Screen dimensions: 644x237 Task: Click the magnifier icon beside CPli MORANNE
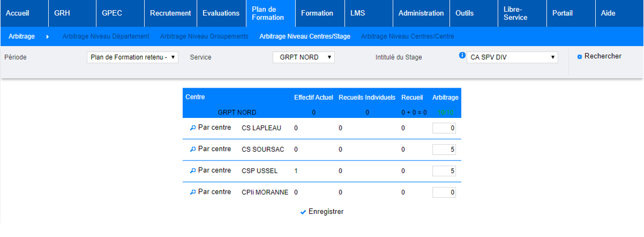(x=193, y=192)
